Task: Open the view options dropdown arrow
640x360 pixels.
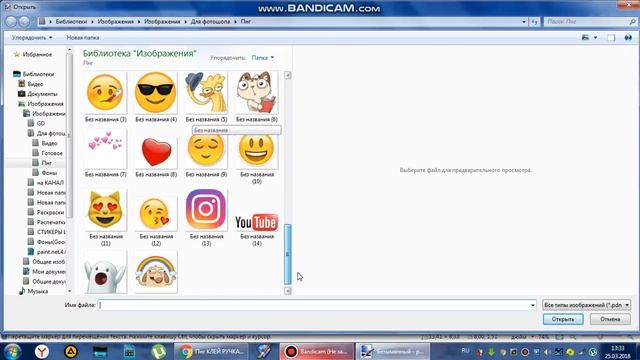Action: (596, 38)
